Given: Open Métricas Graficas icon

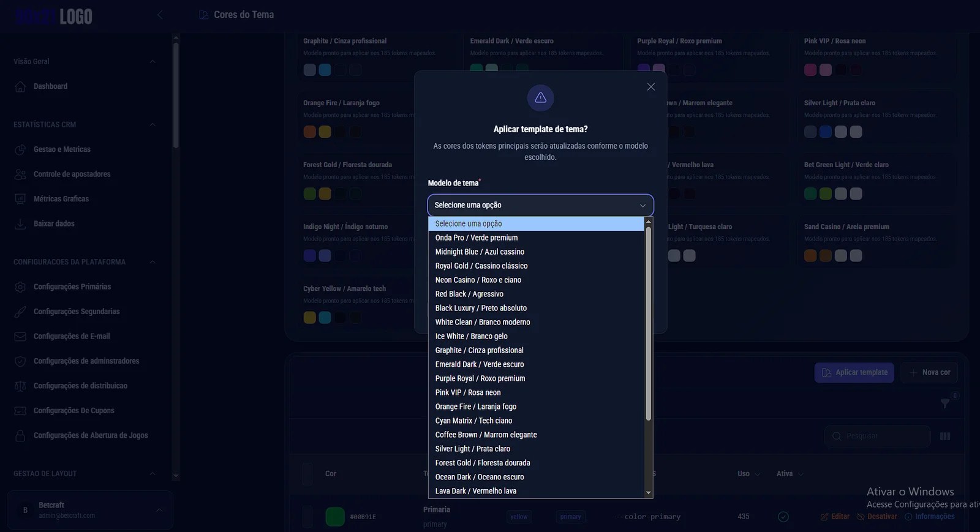Looking at the screenshot, I should click(20, 199).
